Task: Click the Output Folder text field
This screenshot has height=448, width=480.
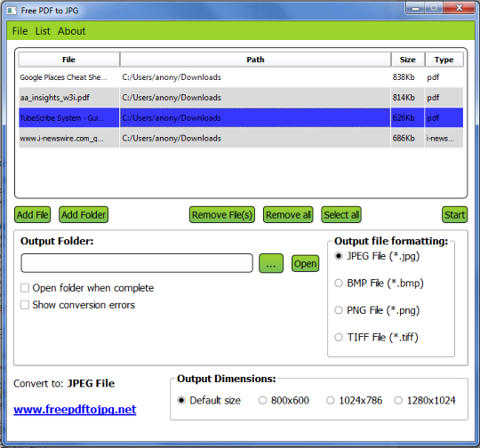Action: coord(136,263)
